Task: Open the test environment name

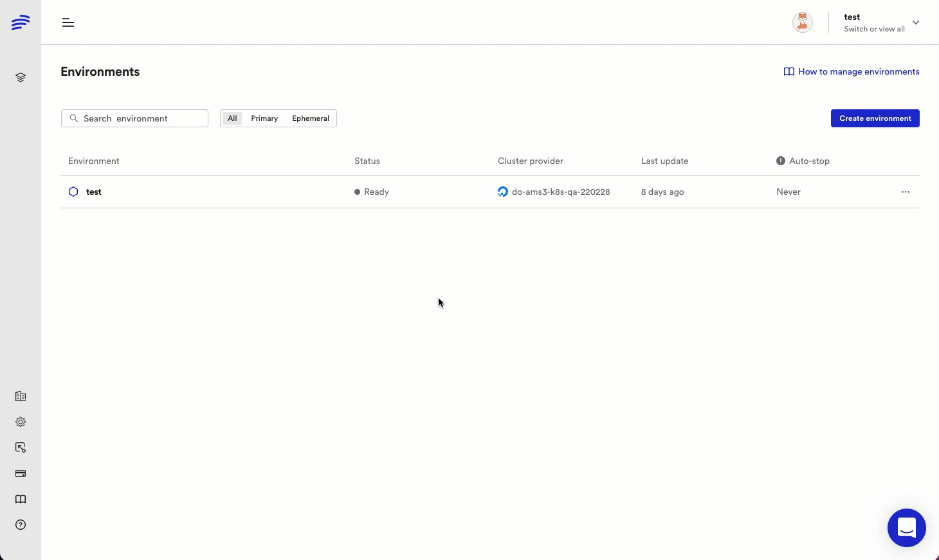Action: 94,192
